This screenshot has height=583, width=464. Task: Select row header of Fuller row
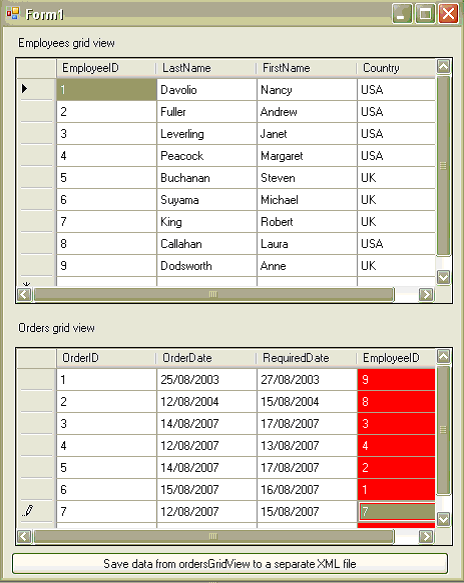click(36, 112)
